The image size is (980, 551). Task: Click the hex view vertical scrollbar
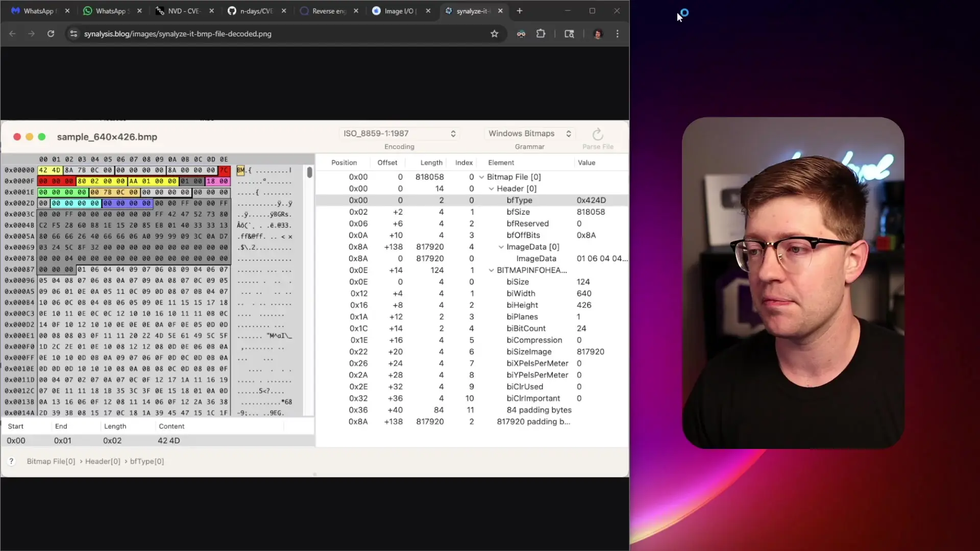pyautogui.click(x=309, y=172)
